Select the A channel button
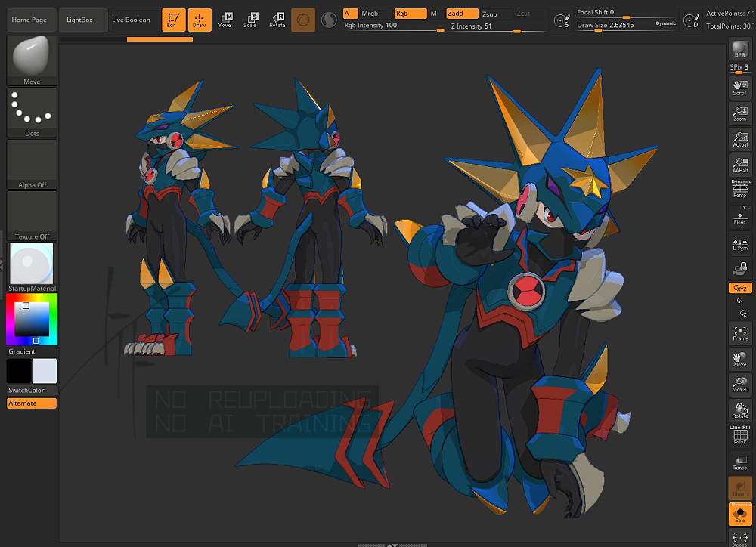Image resolution: width=756 pixels, height=547 pixels. (350, 14)
